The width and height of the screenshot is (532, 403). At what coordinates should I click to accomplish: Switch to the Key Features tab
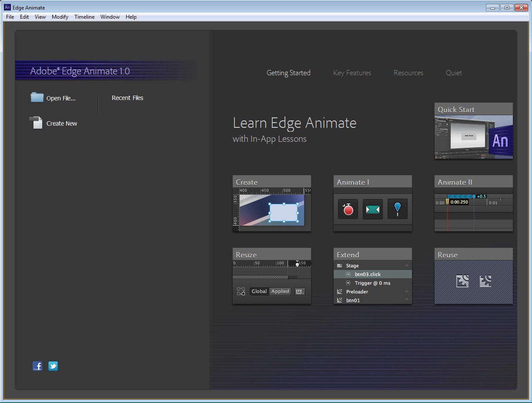(352, 73)
